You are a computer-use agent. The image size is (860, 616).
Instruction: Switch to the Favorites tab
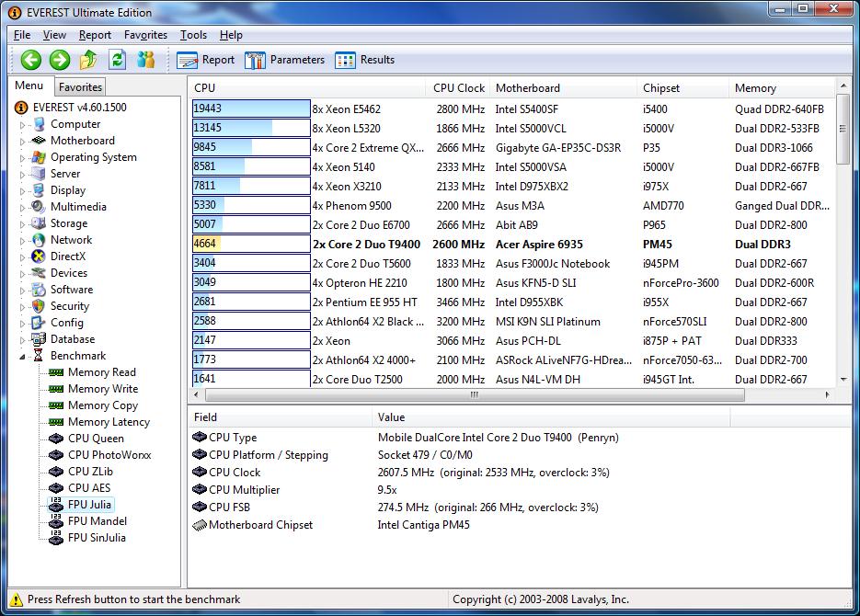tap(80, 87)
